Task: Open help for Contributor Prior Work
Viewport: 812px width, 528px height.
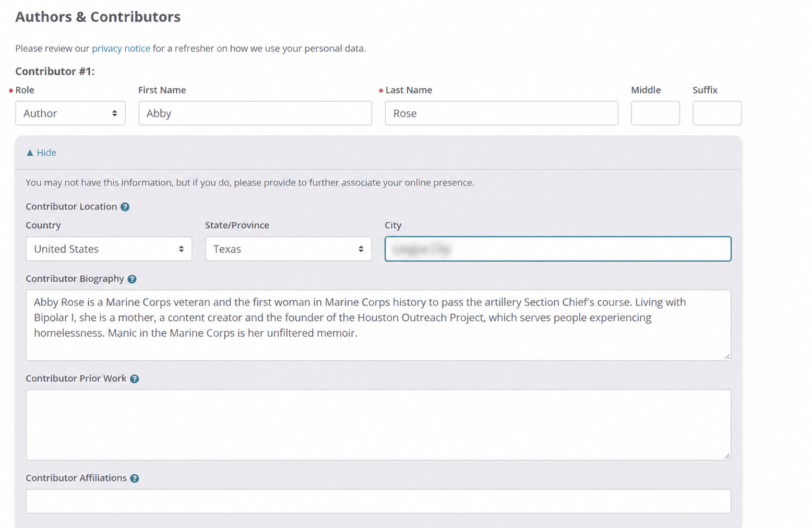Action: [x=135, y=379]
